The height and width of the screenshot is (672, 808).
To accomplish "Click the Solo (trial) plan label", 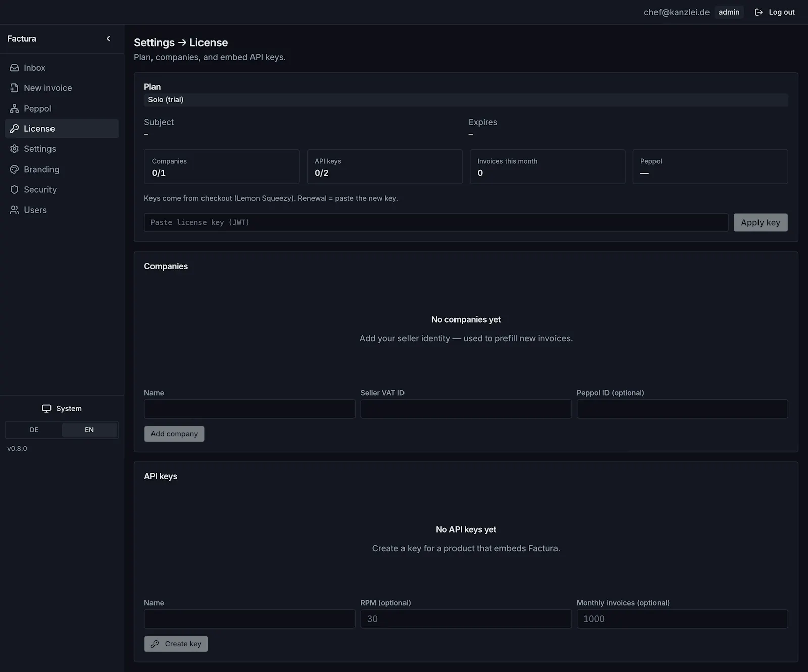I will [x=166, y=100].
